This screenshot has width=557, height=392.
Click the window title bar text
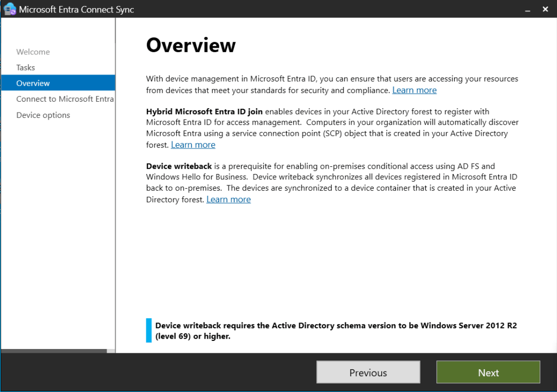tap(76, 9)
